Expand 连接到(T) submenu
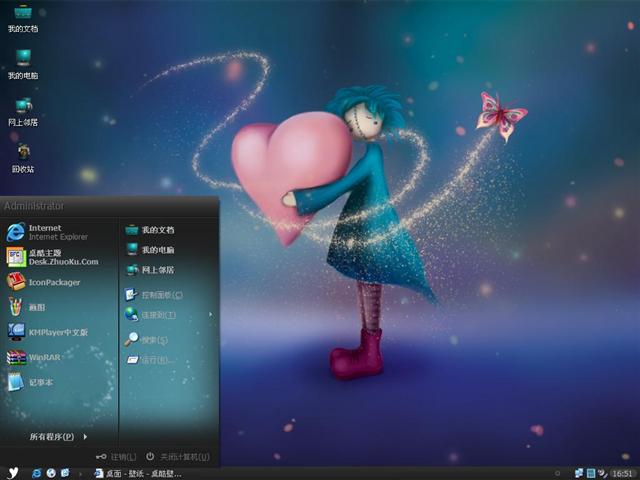Viewport: 640px width, 480px height. [158, 315]
